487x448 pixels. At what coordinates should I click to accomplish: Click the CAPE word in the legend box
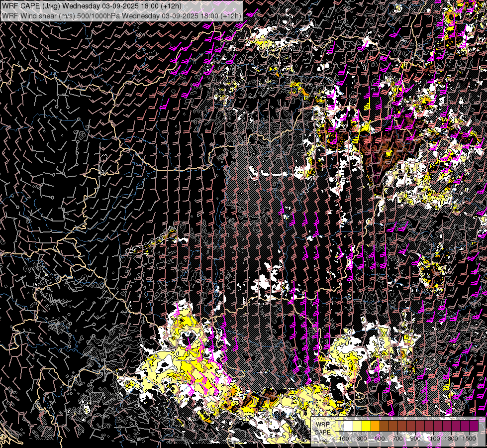323,433
